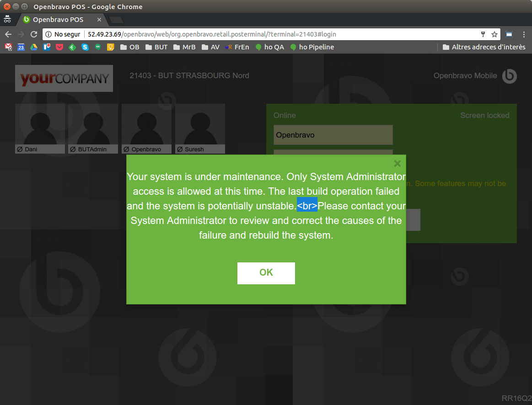Go back using the browser back arrow
Screen dimensions: 532x405
[8, 34]
